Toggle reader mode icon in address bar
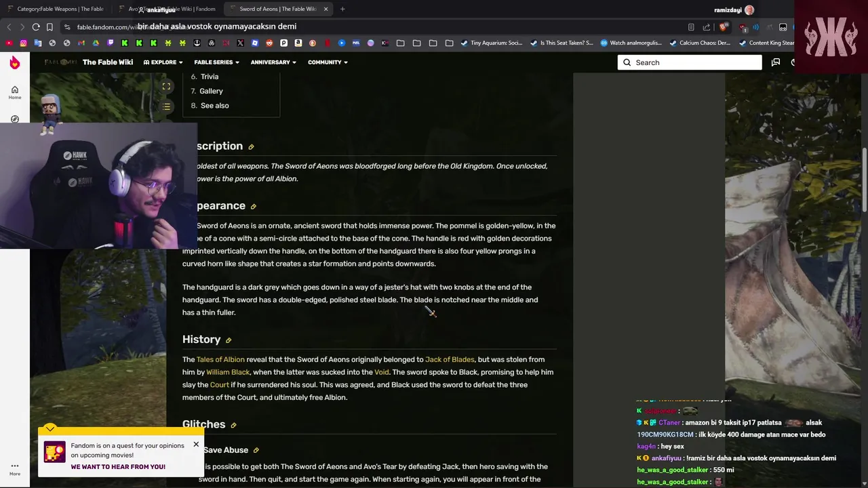The image size is (868, 488). [x=691, y=27]
